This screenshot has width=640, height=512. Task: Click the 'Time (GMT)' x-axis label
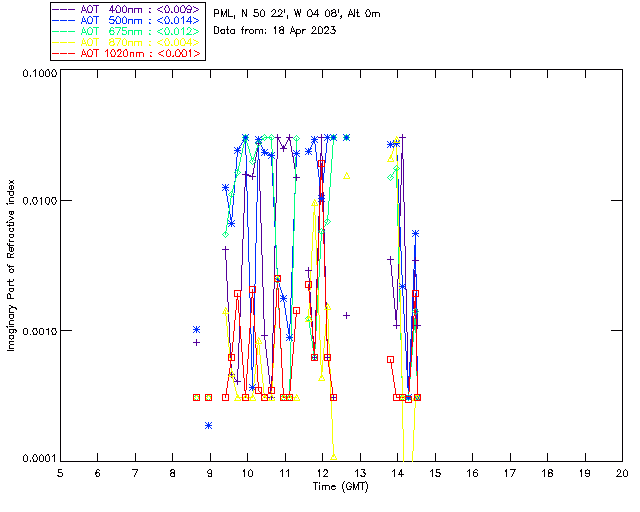[340, 485]
